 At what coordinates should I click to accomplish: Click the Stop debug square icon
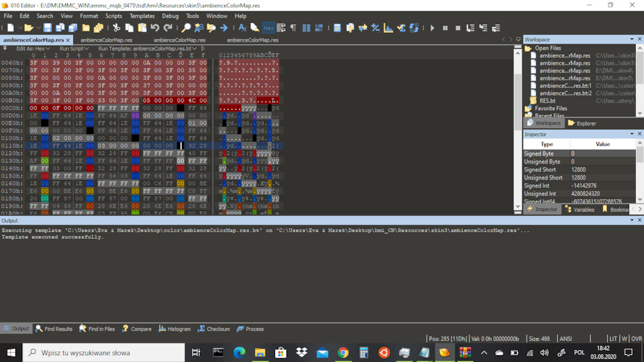click(458, 28)
